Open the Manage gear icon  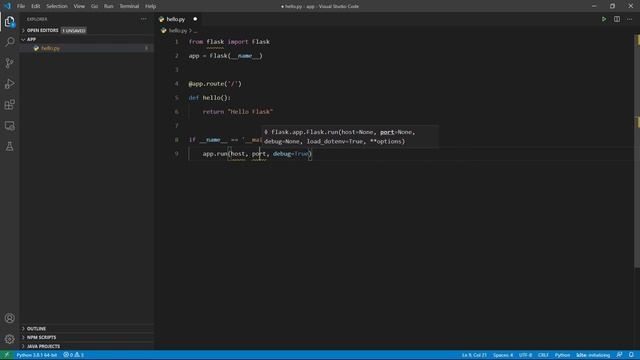[x=9, y=339]
